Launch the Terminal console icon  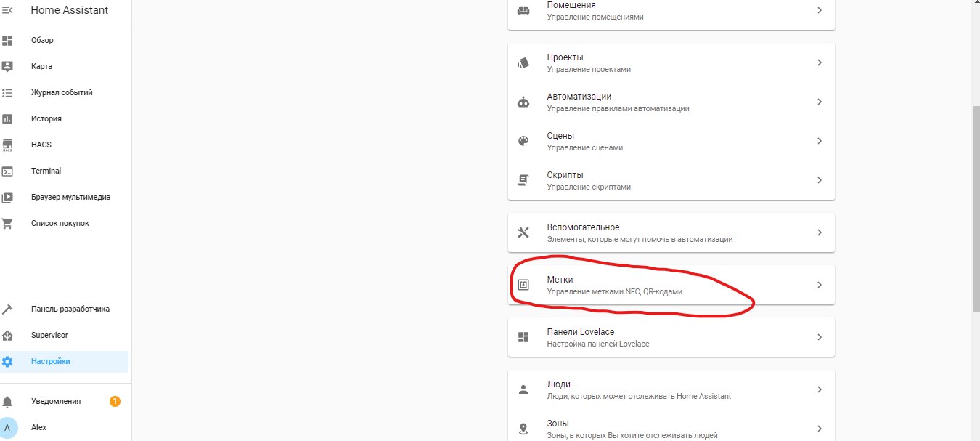7,171
